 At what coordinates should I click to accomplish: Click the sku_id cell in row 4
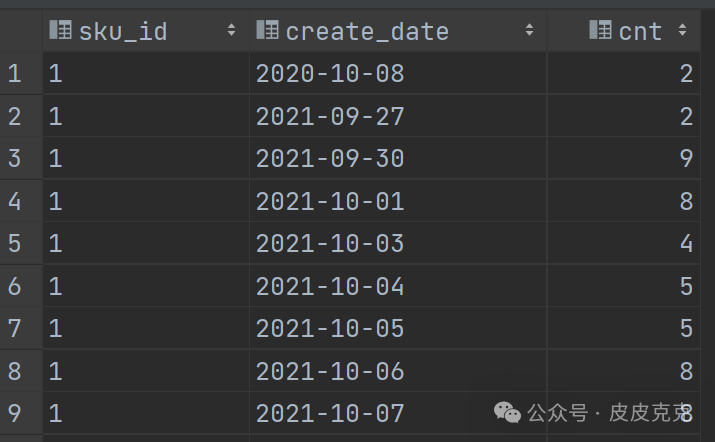point(146,201)
